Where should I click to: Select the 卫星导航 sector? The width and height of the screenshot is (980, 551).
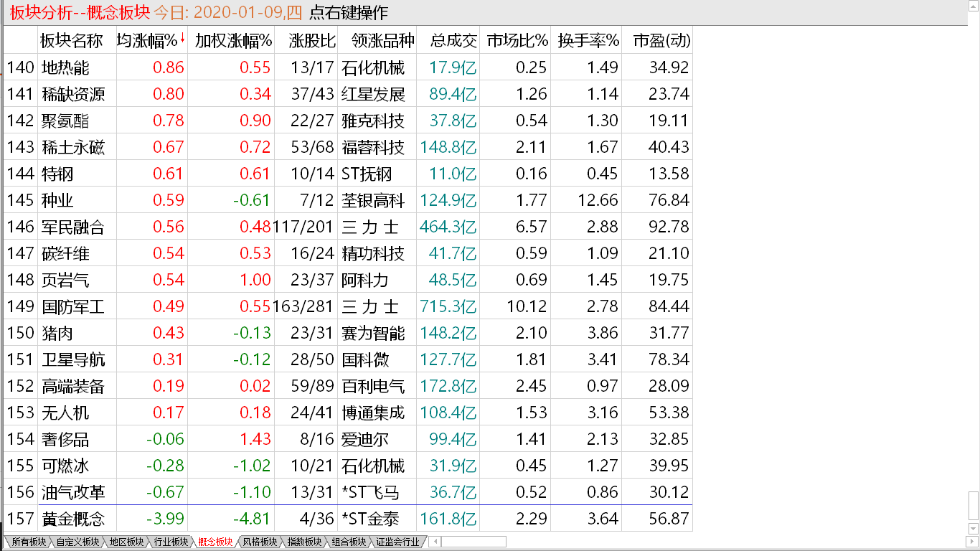pyautogui.click(x=73, y=359)
